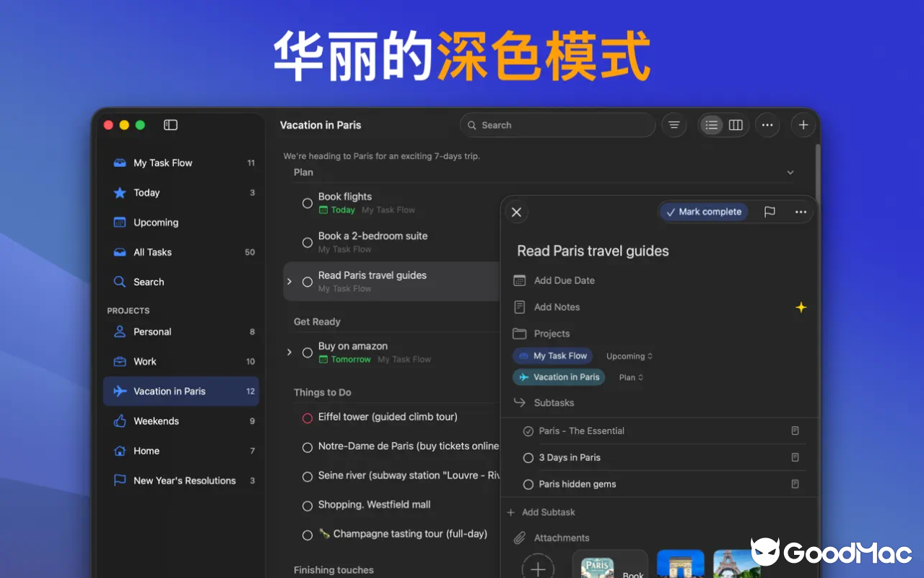The image size is (924, 578).
Task: Click the paperclip Attachments icon
Action: pos(519,538)
